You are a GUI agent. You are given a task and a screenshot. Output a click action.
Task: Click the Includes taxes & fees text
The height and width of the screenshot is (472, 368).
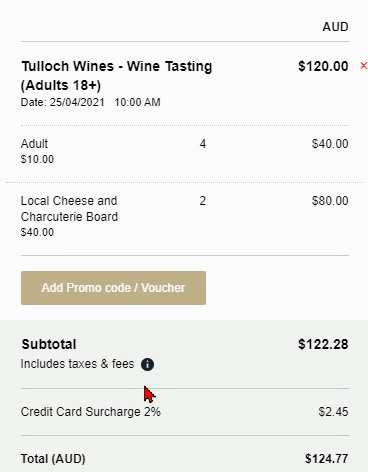[x=77, y=364]
